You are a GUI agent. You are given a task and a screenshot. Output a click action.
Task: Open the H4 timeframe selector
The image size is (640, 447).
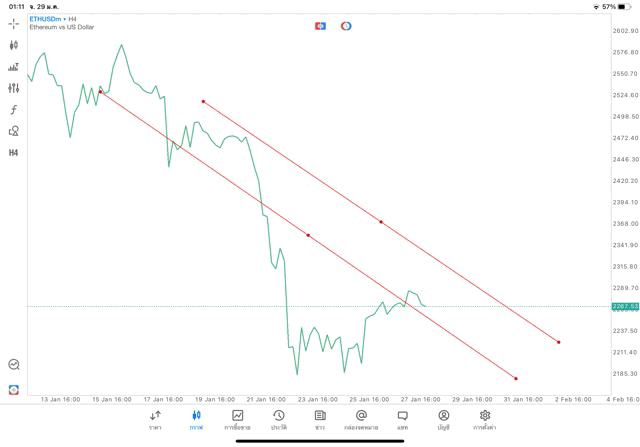(14, 152)
